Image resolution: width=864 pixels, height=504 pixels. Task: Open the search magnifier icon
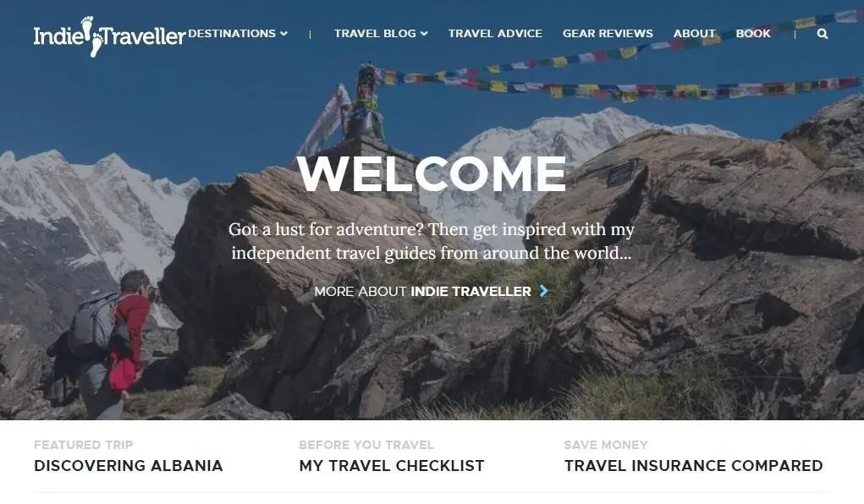click(823, 34)
